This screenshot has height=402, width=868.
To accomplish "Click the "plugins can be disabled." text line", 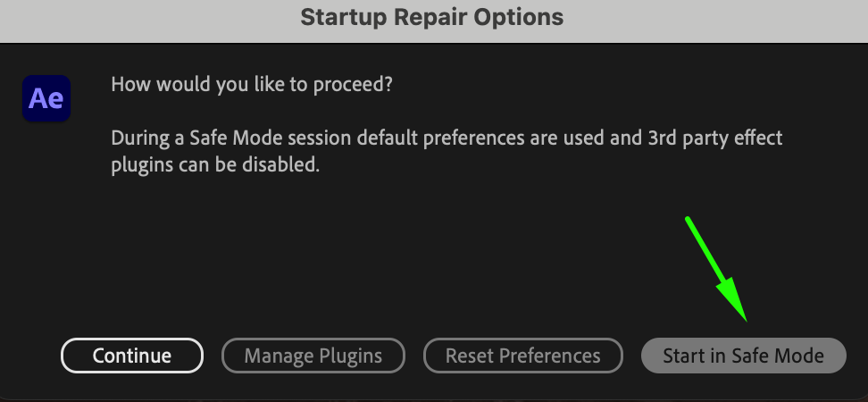I will coord(214,165).
